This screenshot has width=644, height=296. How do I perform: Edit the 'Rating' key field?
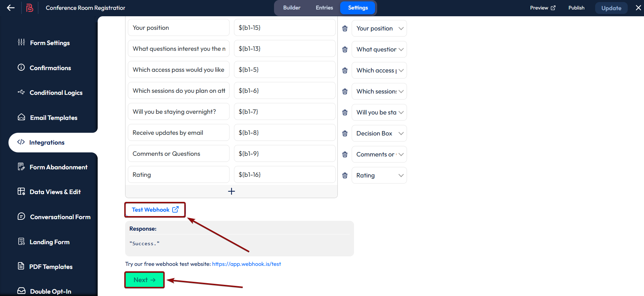[179, 175]
